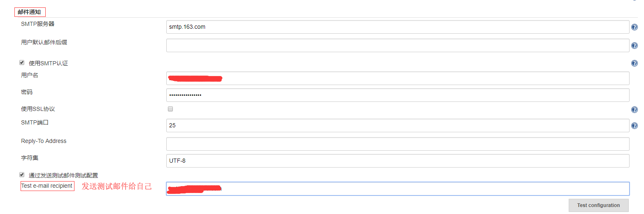
Task: Click the red 发送测试邮件给自己 annotation text
Action: coord(117,186)
